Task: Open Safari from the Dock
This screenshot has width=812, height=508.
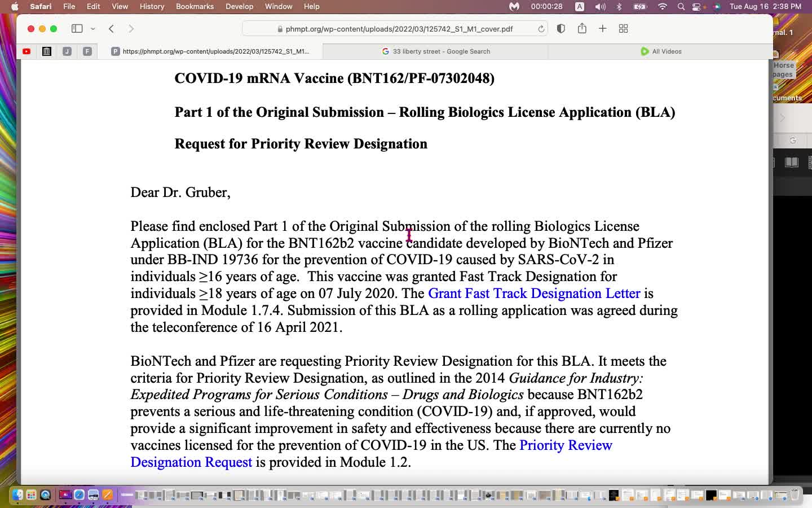Action: (80, 495)
